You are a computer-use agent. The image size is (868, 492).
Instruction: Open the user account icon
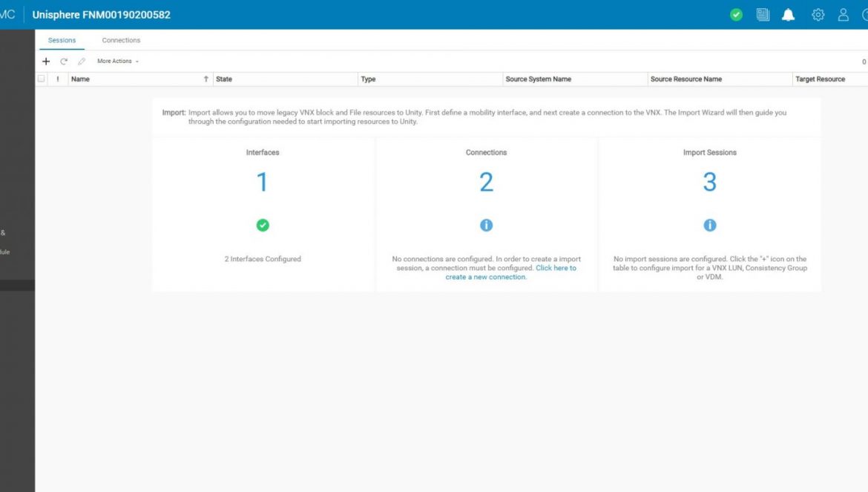click(843, 15)
